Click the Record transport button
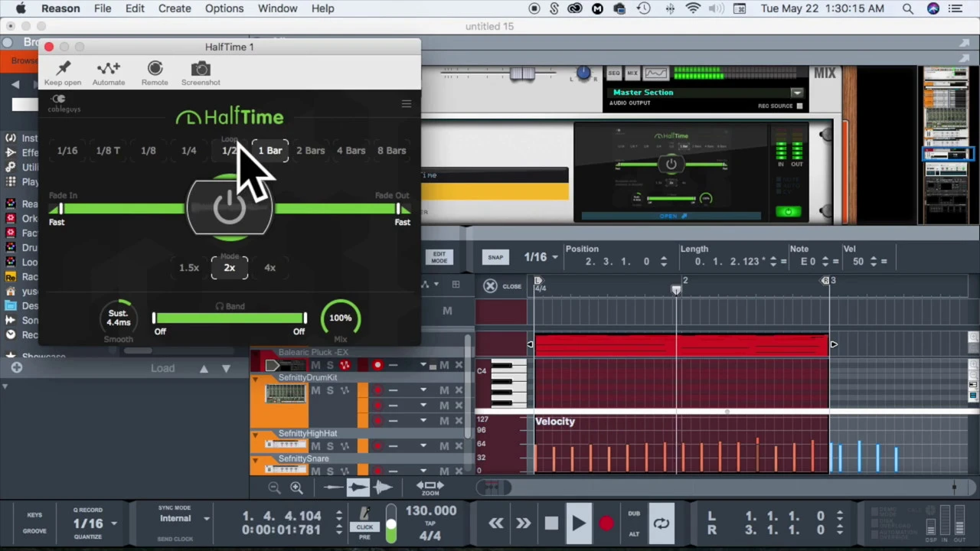This screenshot has width=980, height=551. tap(606, 524)
